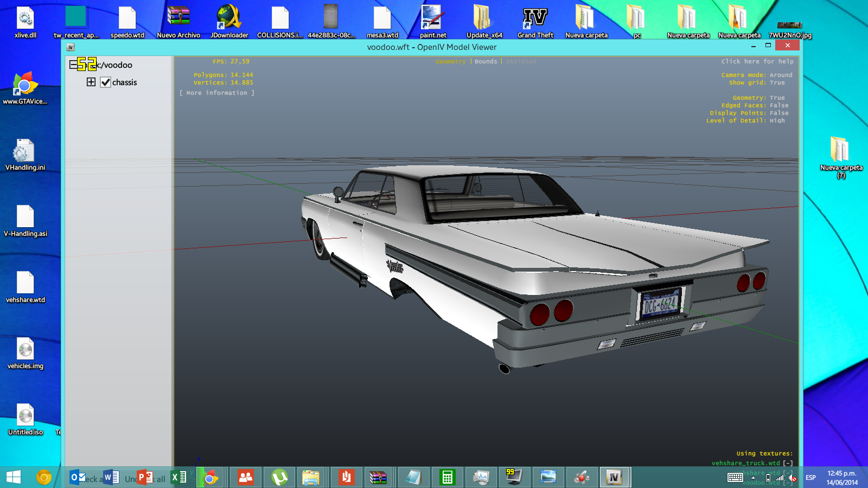The height and width of the screenshot is (488, 868).
Task: Open the xlive.dll desktop file
Action: point(25,23)
